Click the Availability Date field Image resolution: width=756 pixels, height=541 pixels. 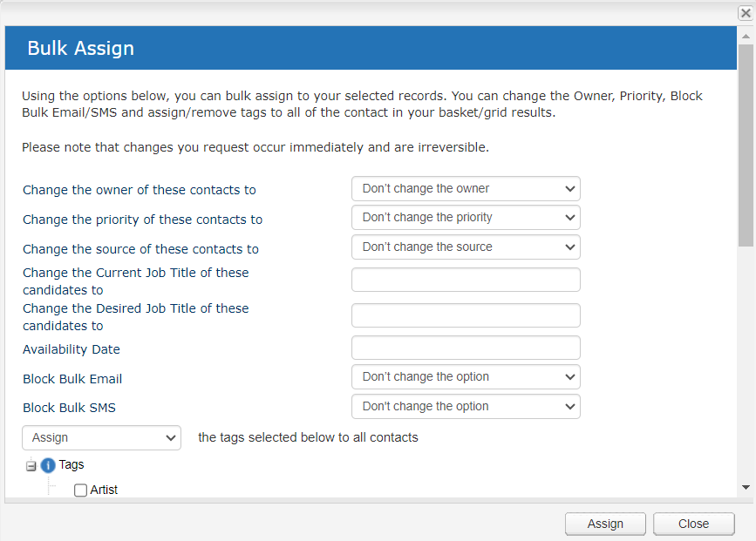pos(466,348)
